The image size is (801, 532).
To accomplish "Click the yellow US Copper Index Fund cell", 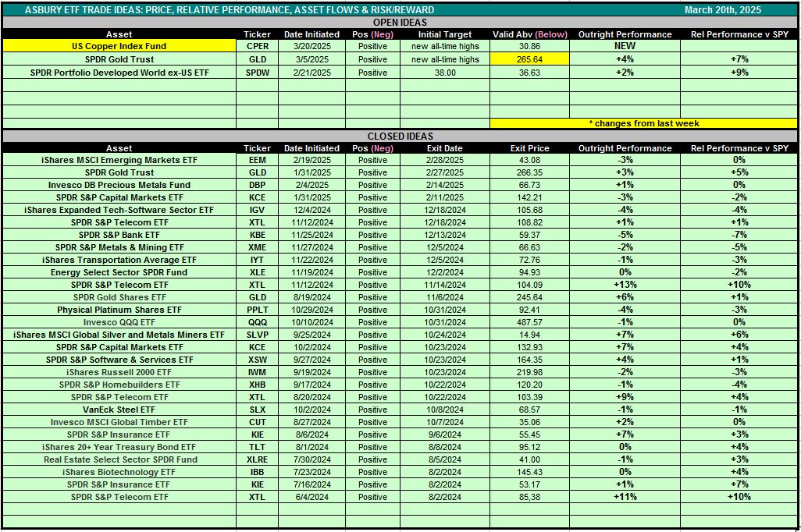I will coord(119,46).
